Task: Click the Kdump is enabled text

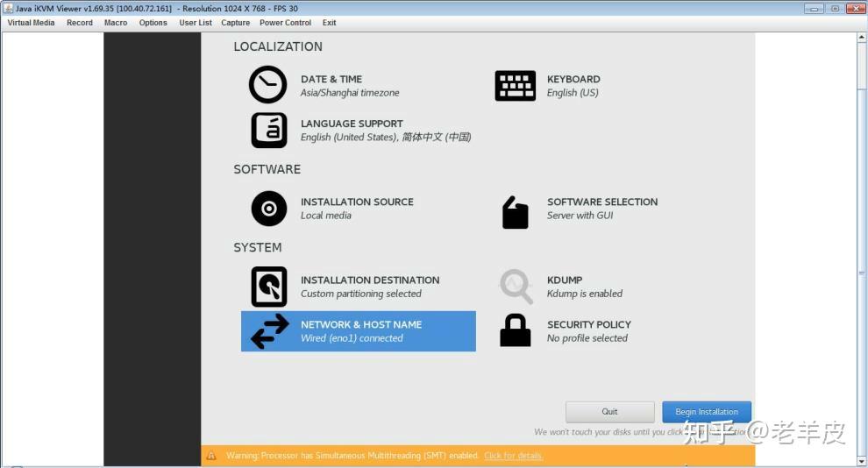Action: pos(585,294)
